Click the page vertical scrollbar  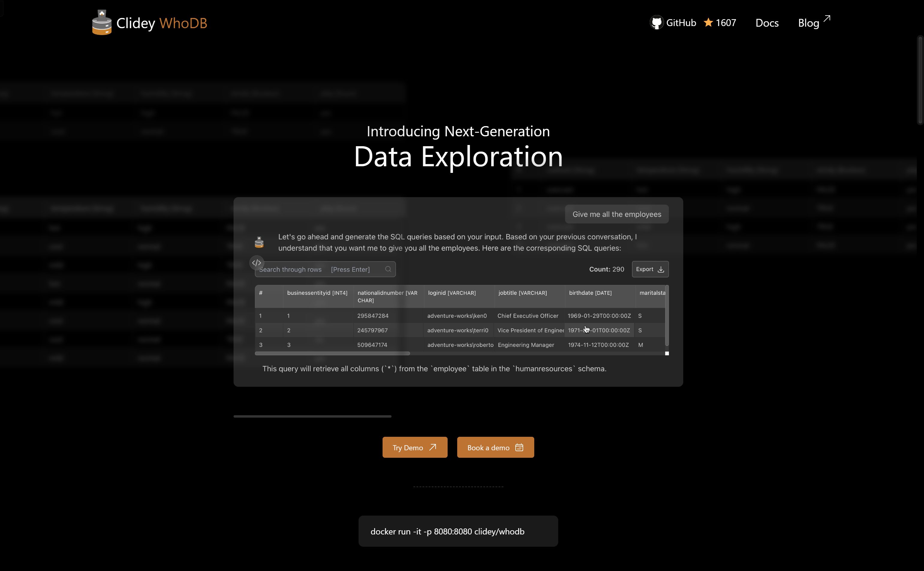tap(920, 79)
